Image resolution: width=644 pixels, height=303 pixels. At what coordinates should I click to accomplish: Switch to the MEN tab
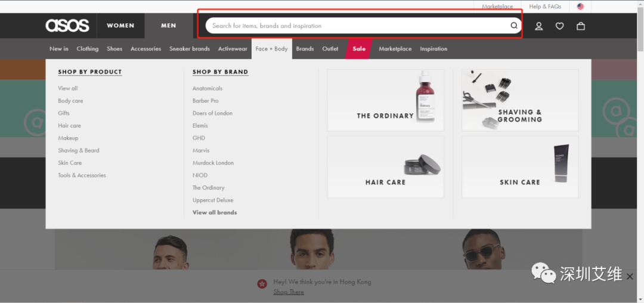[168, 26]
